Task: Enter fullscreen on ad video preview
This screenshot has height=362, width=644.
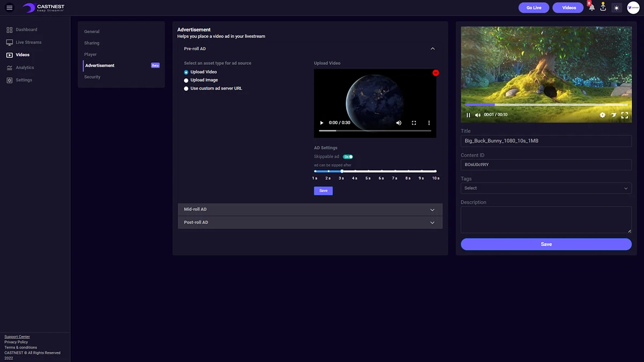Action: point(414,123)
